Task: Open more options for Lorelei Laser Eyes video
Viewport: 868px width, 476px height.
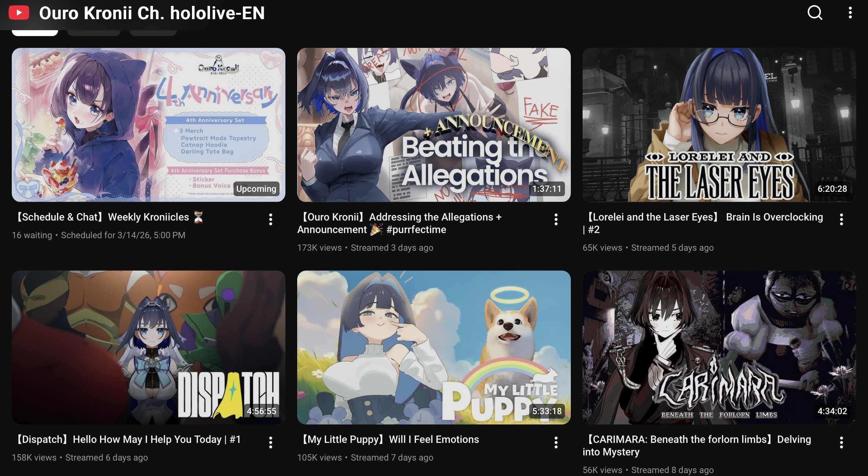Action: point(842,219)
